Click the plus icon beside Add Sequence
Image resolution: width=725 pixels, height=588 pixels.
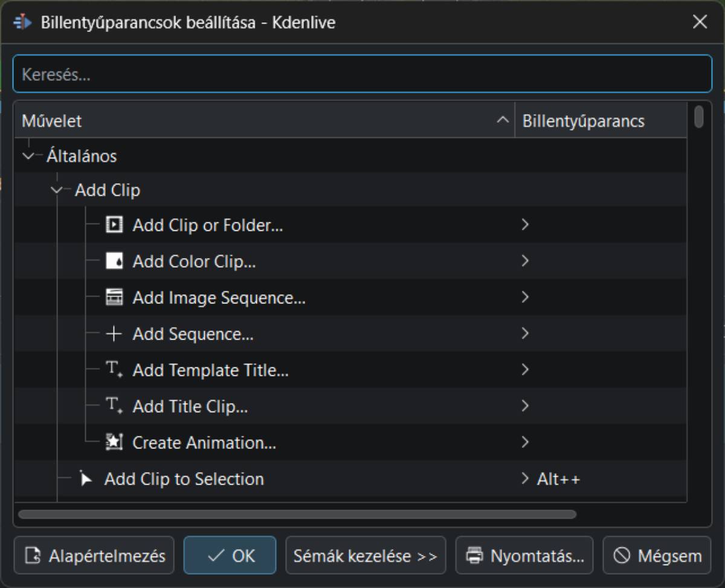[114, 334]
